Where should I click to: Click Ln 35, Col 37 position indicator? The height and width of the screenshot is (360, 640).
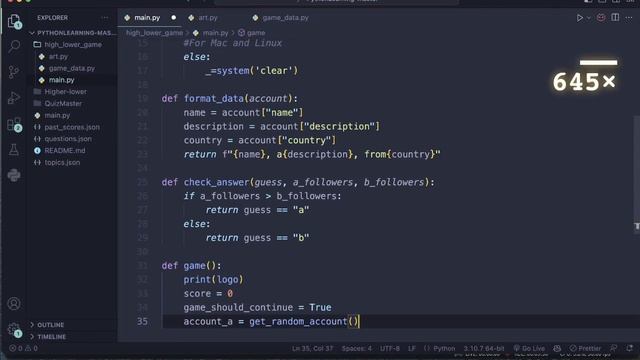(312, 348)
